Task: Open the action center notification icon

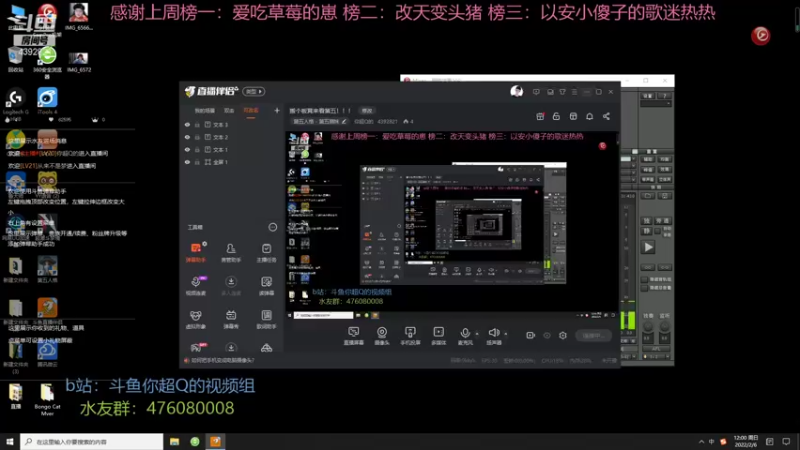Action: pos(786,441)
